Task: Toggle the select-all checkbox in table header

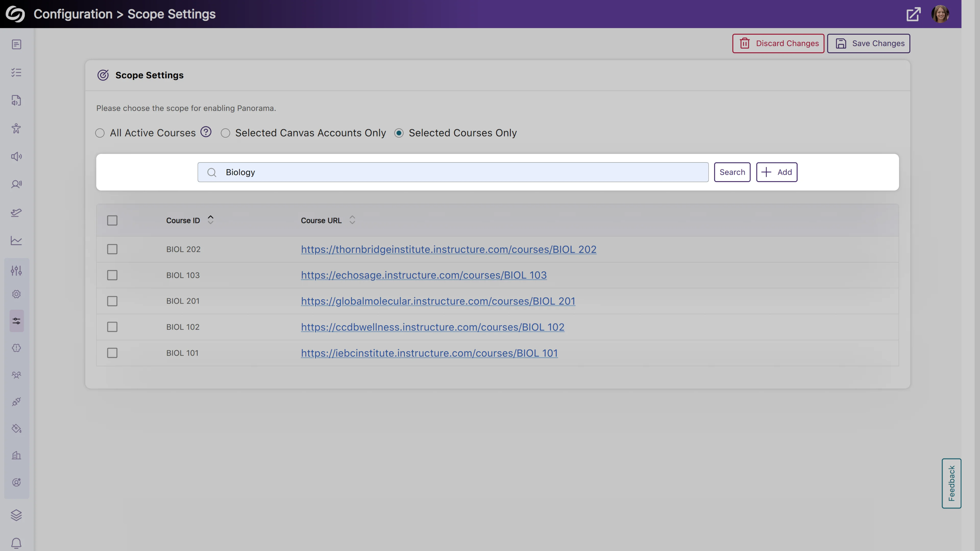Action: 112,221
